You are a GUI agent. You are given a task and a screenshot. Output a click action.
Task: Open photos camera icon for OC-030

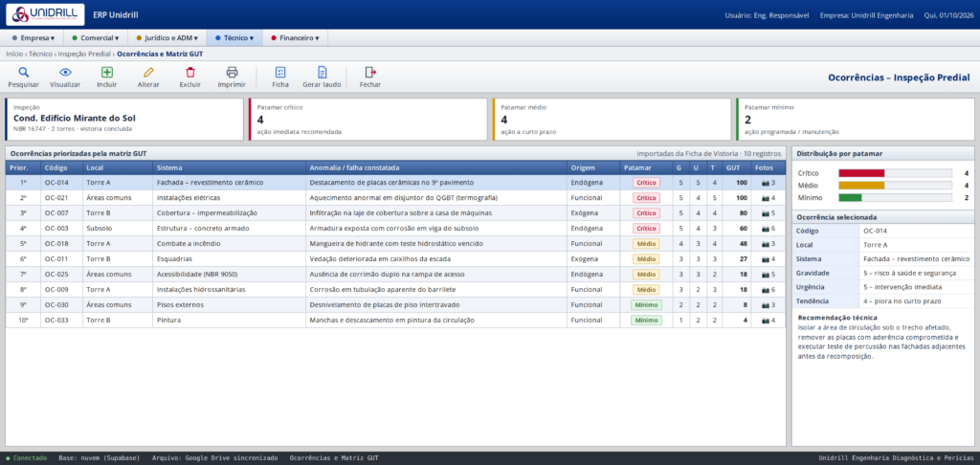(x=765, y=305)
